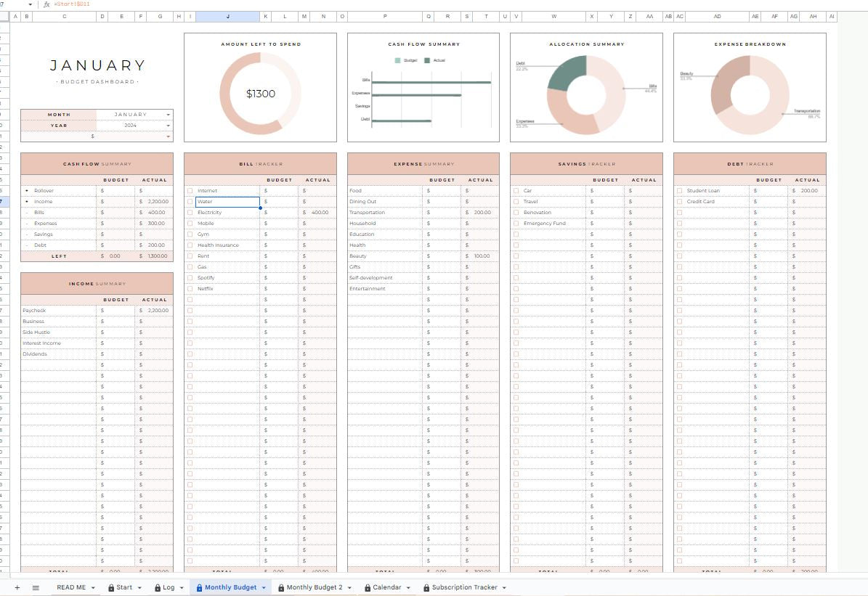This screenshot has height=596, width=868.
Task: Select column C header
Action: pos(64,17)
